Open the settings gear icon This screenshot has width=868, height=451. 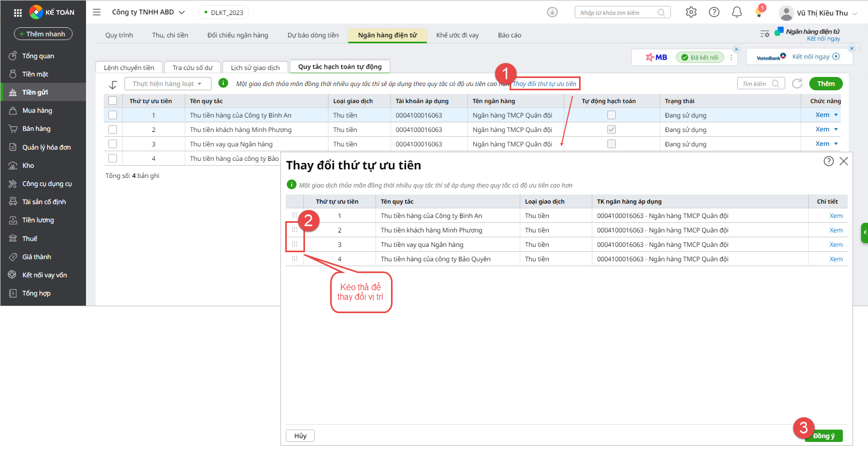(691, 12)
